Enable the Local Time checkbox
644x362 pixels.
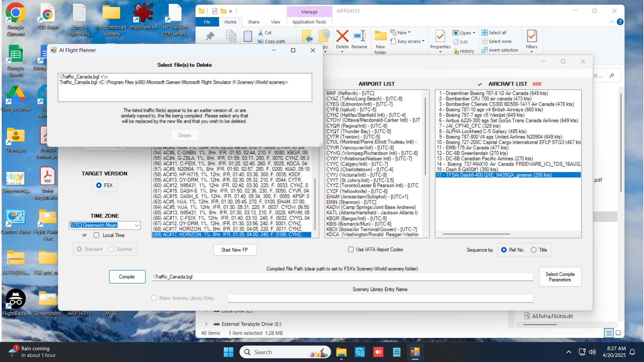(97, 235)
